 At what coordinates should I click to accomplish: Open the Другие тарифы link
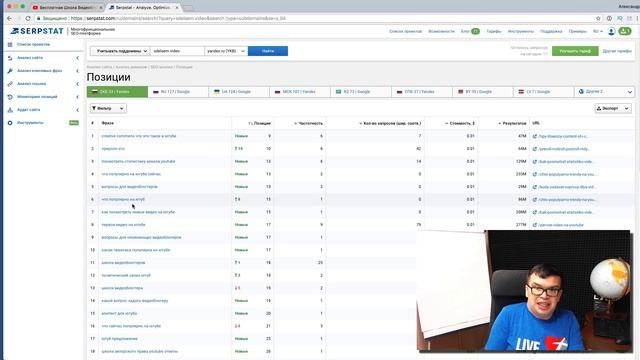[617, 51]
